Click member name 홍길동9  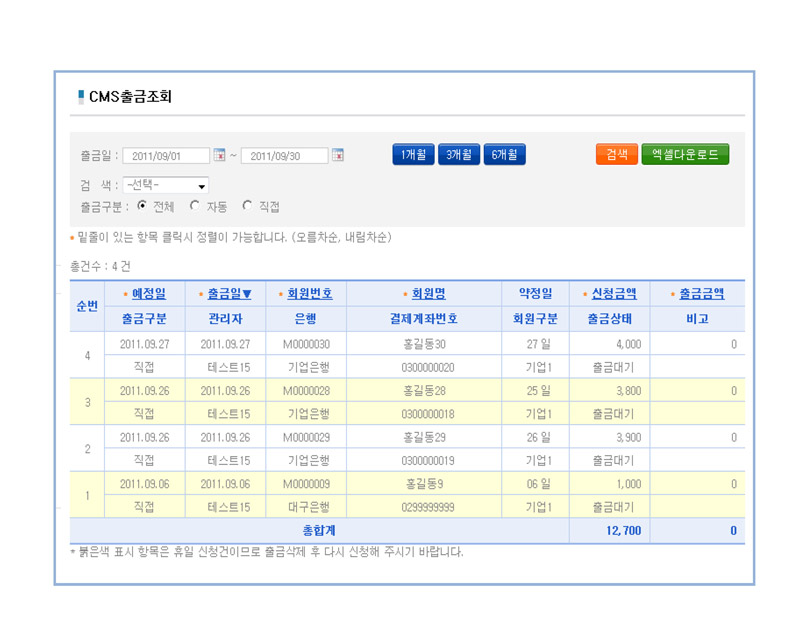point(424,484)
